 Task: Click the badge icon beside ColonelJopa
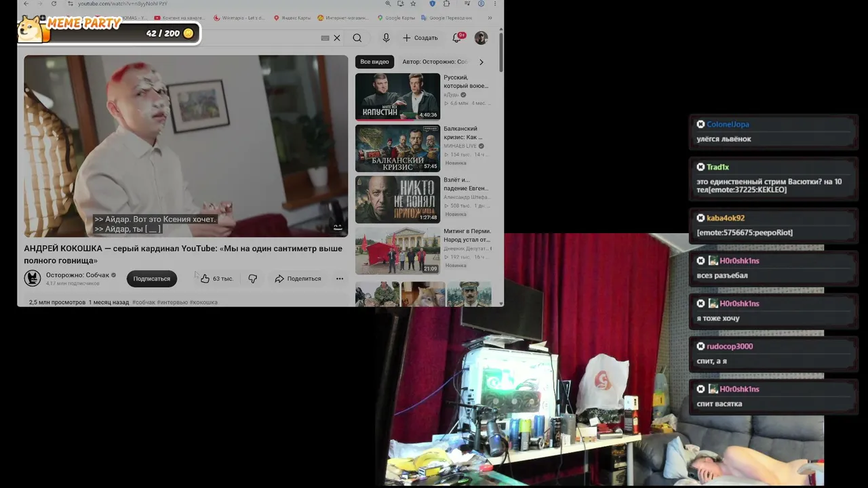click(701, 124)
